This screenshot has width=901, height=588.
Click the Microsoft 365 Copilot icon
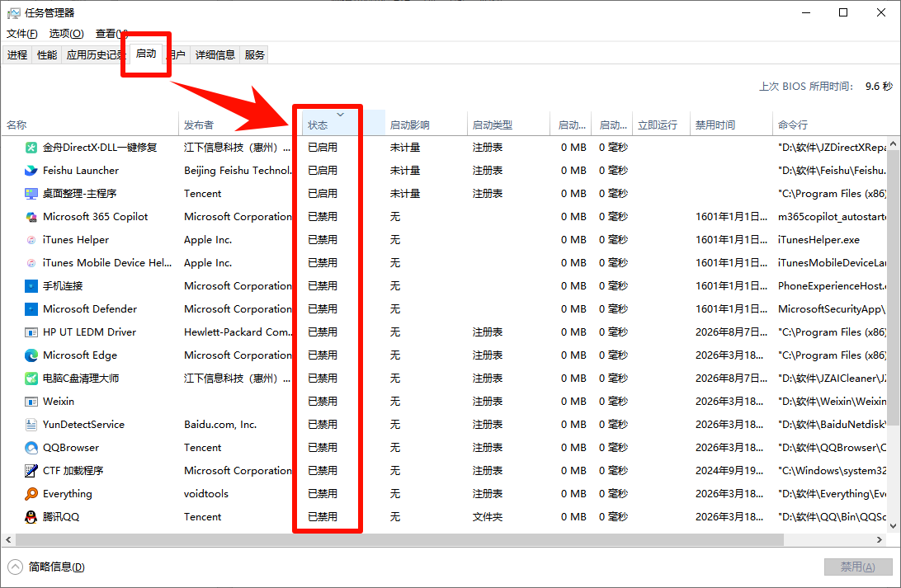[x=31, y=217]
